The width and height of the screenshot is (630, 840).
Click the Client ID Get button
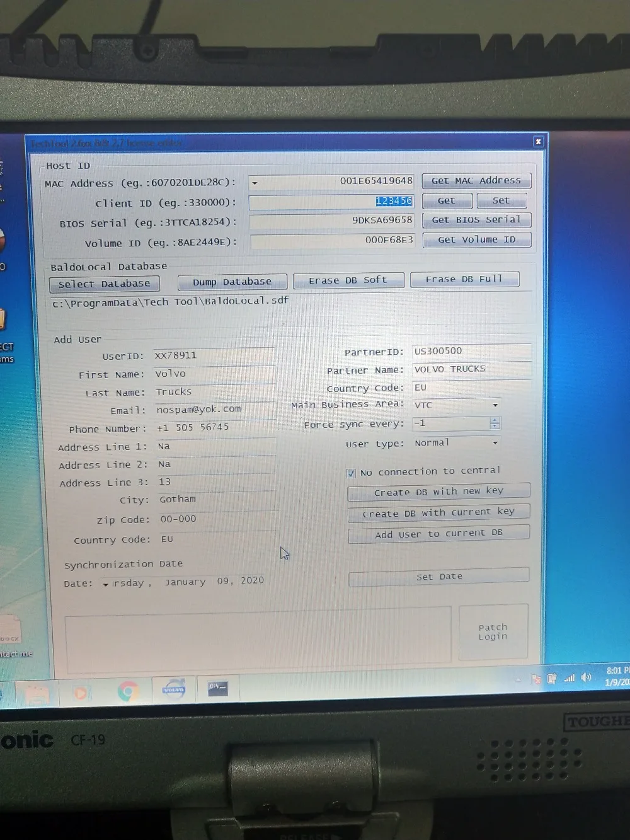pos(446,200)
